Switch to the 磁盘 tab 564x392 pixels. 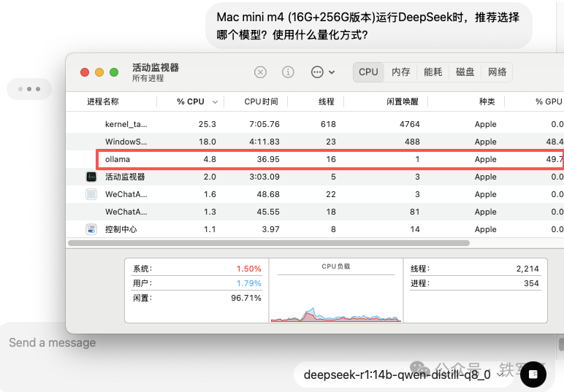[x=465, y=72]
